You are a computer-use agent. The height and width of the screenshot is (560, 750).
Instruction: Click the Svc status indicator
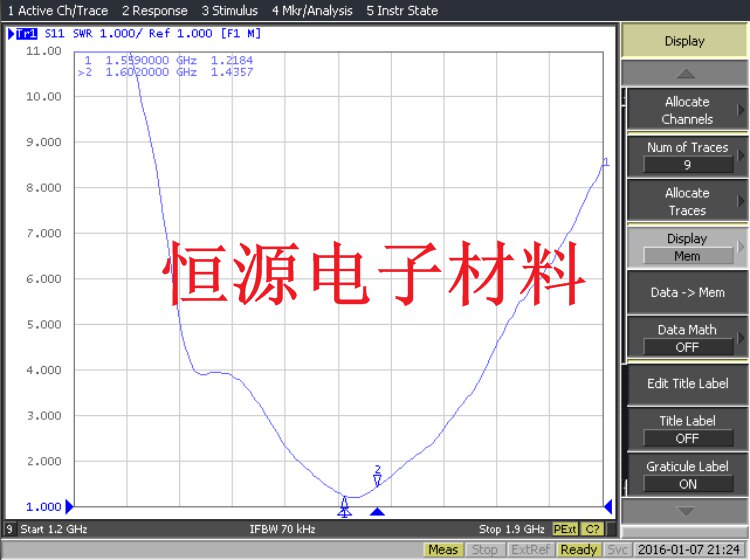(617, 550)
